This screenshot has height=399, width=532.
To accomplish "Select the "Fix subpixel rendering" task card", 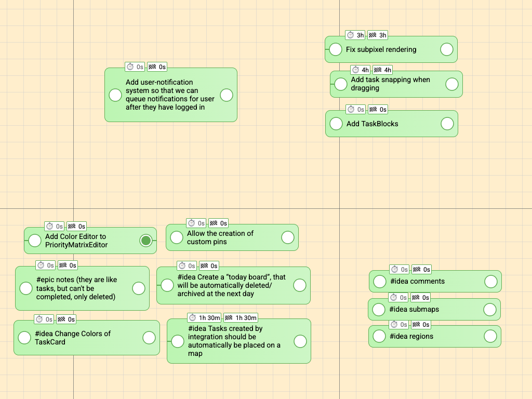I will tap(391, 49).
